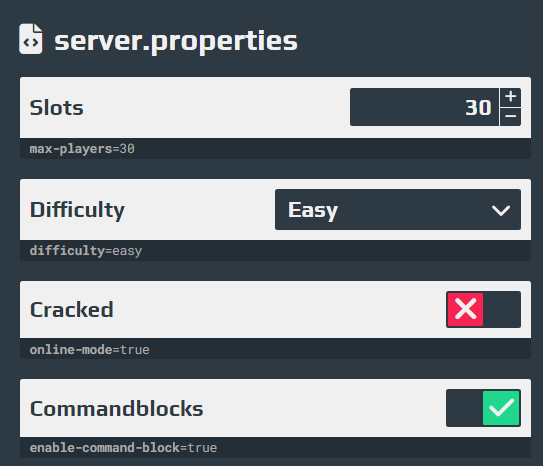Click the Difficulty dropdown chevron arrow
This screenshot has height=466, width=543.
click(501, 210)
